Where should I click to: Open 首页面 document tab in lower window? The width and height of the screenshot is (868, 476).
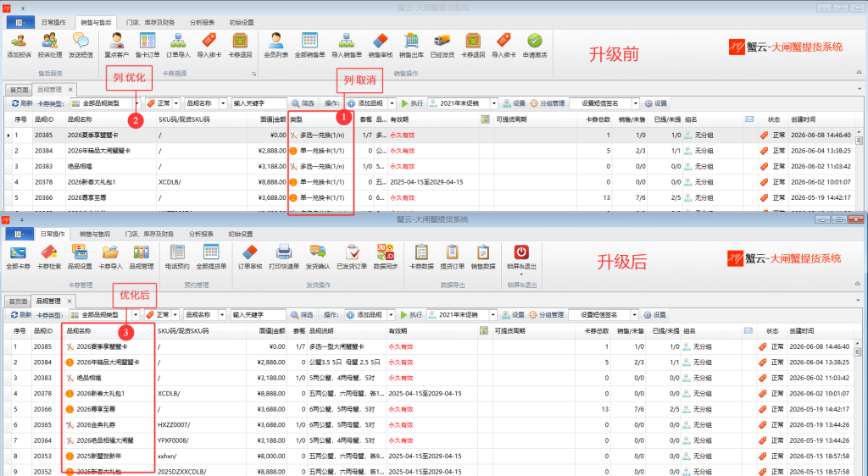click(17, 302)
